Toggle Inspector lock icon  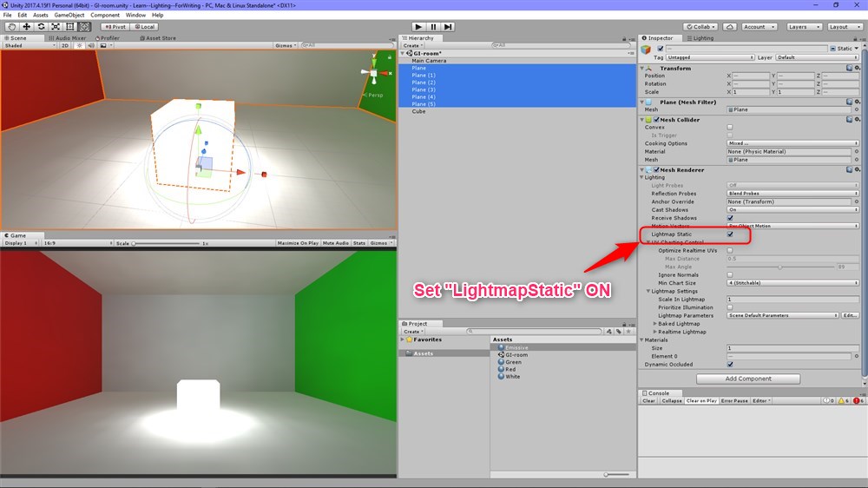coord(855,38)
